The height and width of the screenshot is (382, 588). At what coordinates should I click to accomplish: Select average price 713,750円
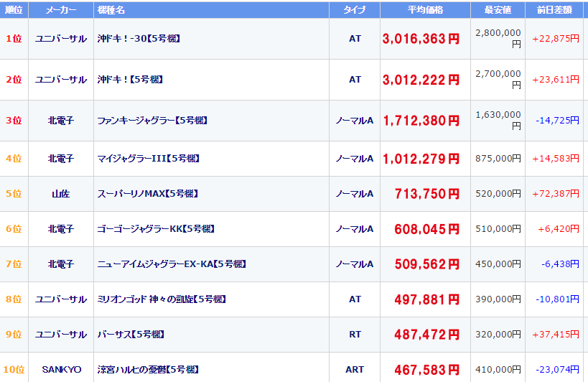pos(426,194)
